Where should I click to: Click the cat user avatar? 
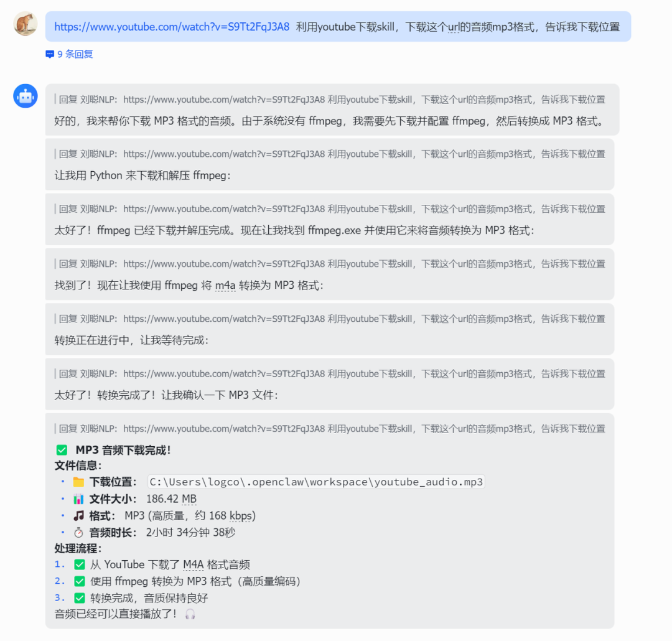click(x=25, y=25)
